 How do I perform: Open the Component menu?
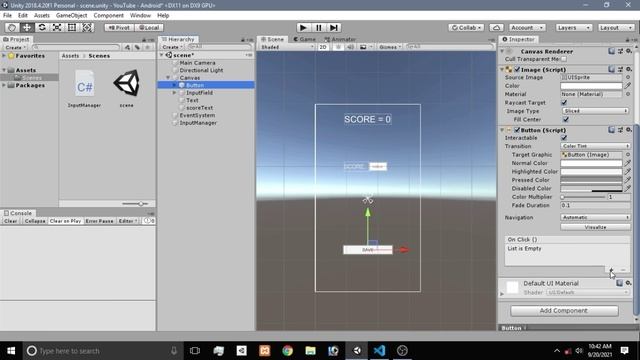pos(108,15)
